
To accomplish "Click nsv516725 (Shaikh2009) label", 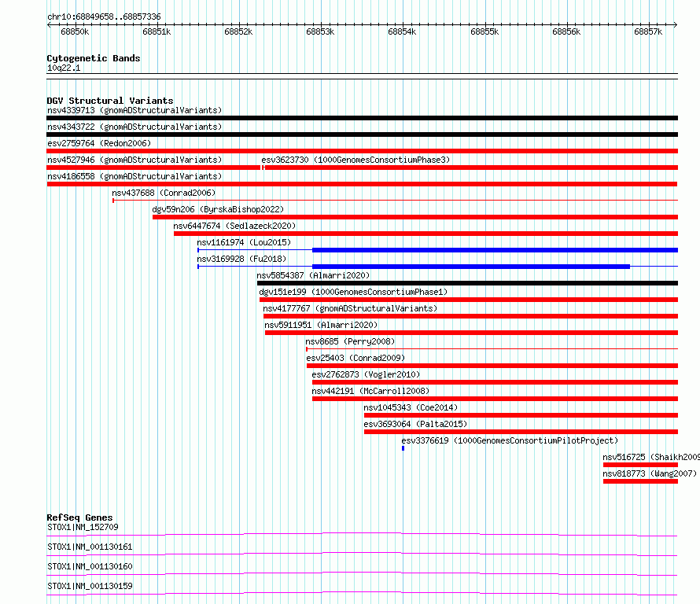I will pos(651,457).
